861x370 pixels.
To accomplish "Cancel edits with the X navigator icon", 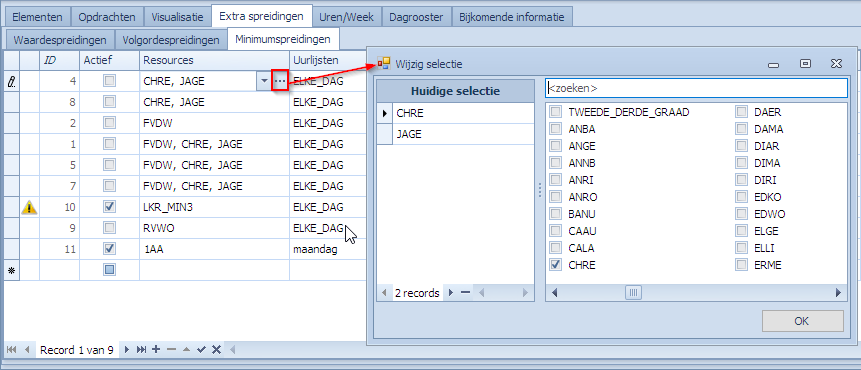I will pos(216,350).
